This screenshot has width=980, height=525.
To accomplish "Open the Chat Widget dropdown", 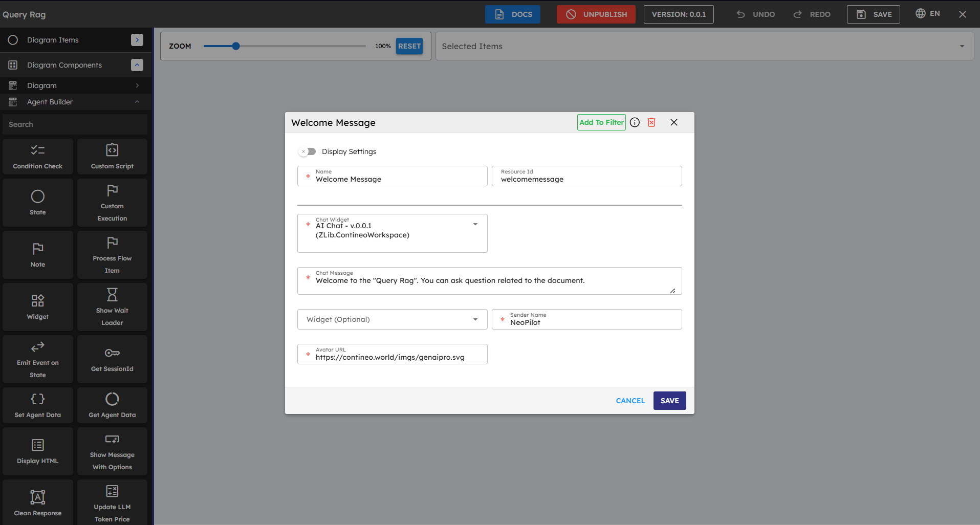I will click(x=475, y=225).
